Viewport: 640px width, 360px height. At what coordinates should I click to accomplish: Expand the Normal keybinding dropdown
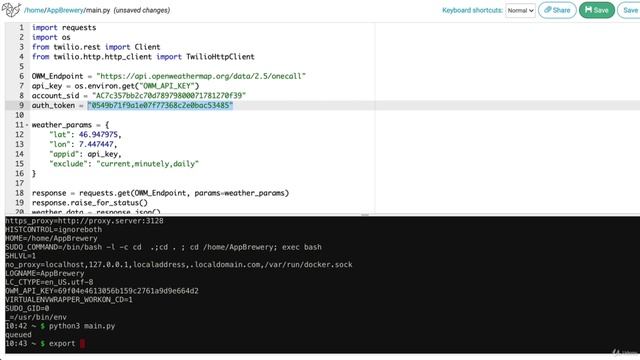point(520,10)
